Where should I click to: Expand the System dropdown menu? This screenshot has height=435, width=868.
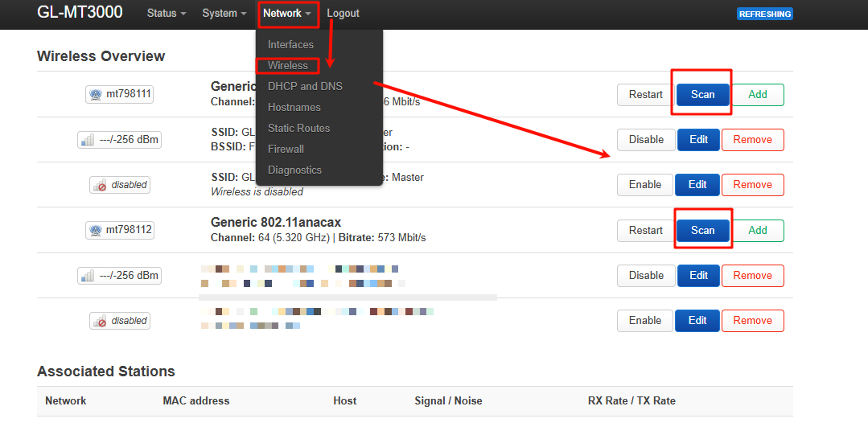pyautogui.click(x=224, y=14)
